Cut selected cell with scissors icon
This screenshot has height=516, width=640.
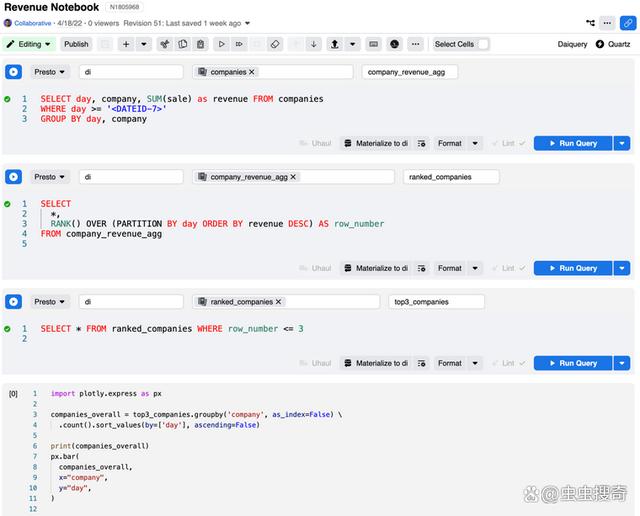[165, 44]
